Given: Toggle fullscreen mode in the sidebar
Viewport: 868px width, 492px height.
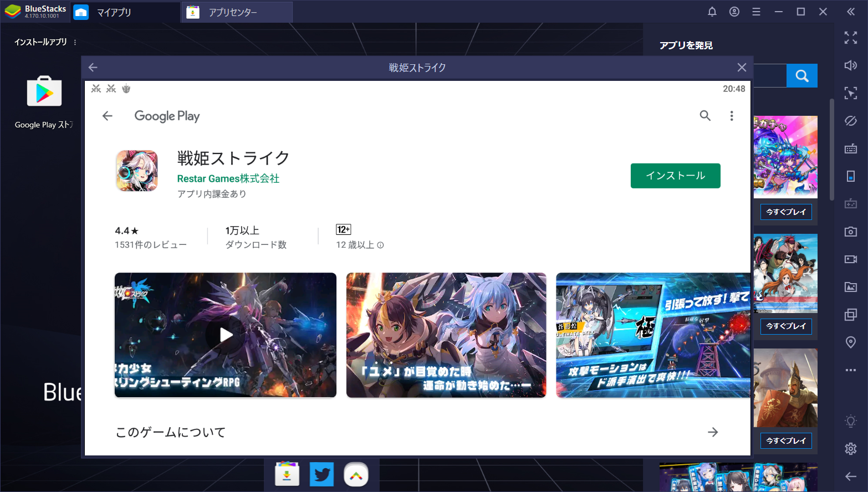Looking at the screenshot, I should pos(851,38).
